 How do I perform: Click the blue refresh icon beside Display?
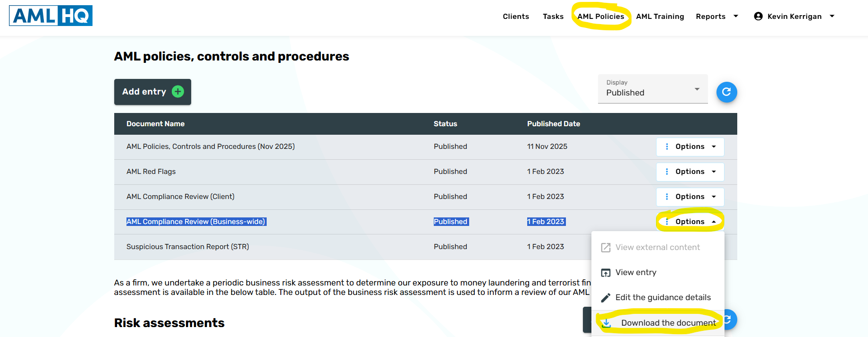pyautogui.click(x=726, y=92)
